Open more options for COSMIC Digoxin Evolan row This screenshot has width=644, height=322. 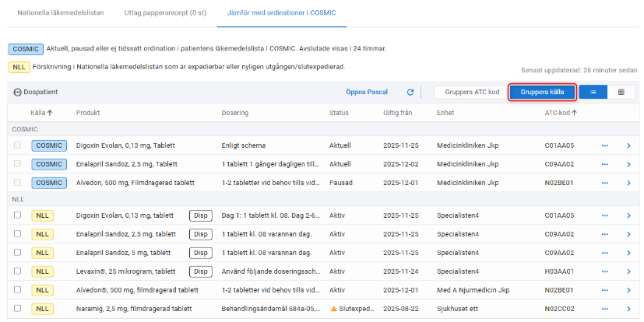click(x=604, y=145)
